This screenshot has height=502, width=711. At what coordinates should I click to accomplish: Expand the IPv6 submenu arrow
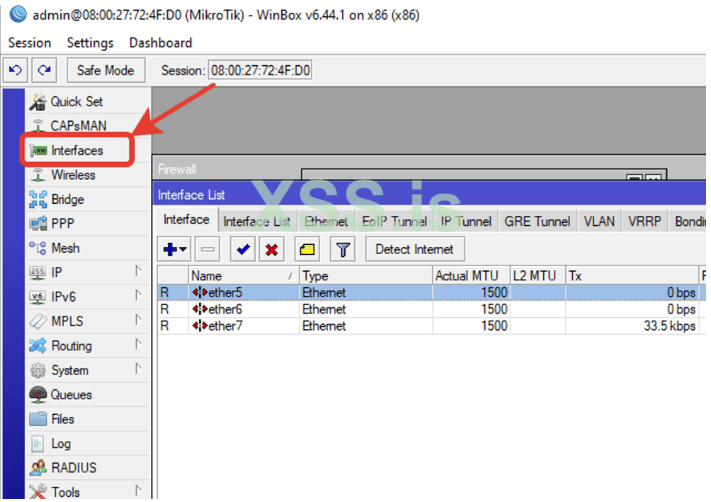click(138, 296)
